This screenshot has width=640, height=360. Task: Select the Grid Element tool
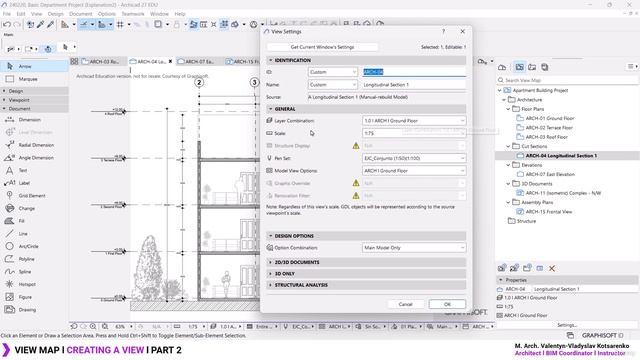34,196
